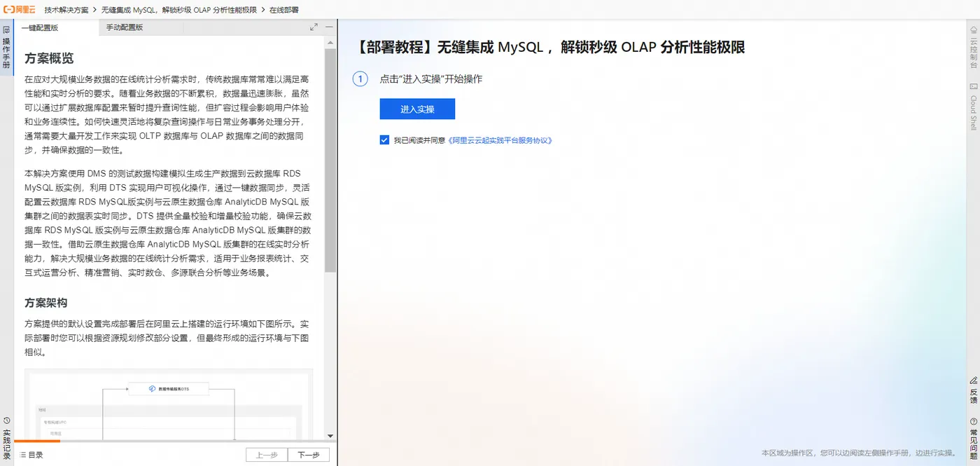Open 反馈 feedback in right sidebar
Image resolution: width=980 pixels, height=466 pixels.
point(973,390)
